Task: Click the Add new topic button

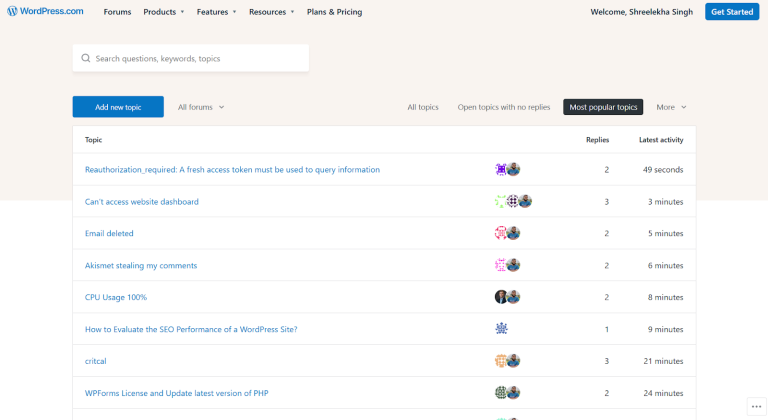Action: [x=118, y=107]
